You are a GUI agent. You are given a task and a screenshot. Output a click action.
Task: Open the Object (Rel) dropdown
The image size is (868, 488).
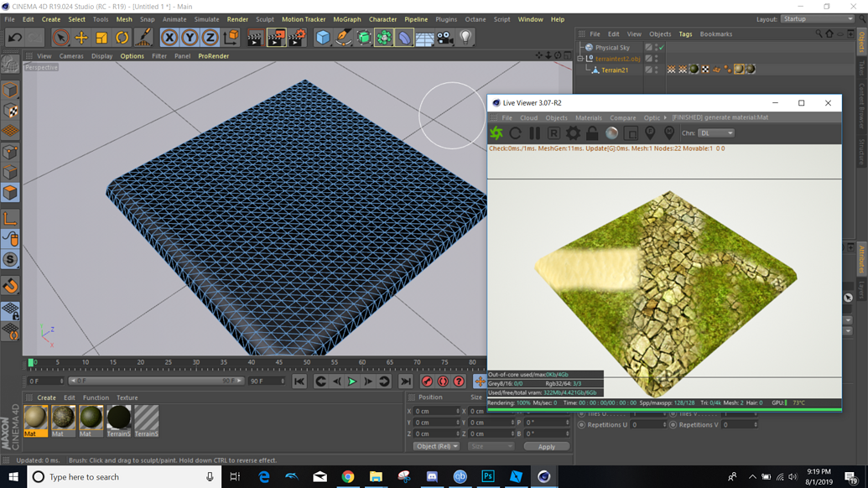click(436, 447)
